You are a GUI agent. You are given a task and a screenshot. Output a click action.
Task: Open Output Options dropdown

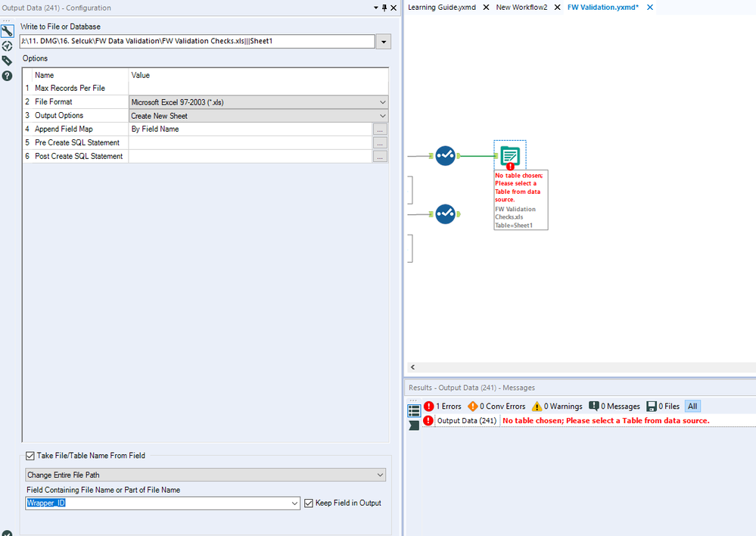click(x=382, y=116)
